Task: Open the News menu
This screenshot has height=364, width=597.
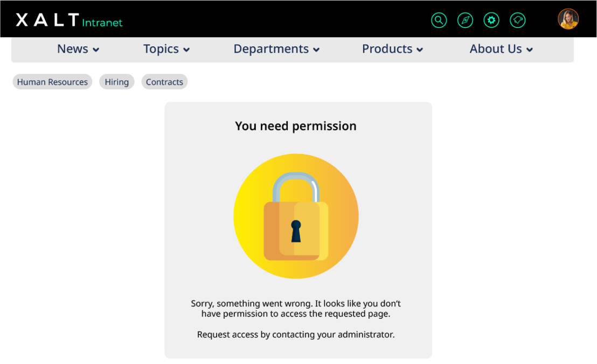Action: 72,49
